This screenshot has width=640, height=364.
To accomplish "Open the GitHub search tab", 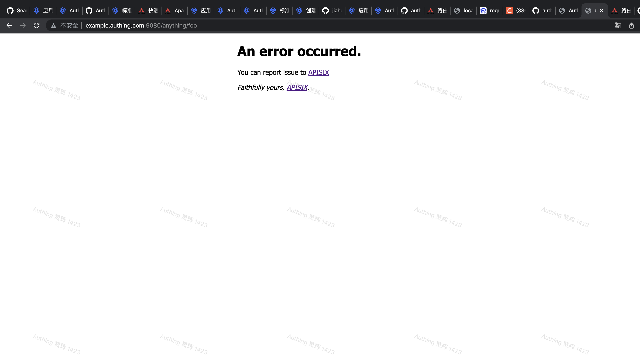I will (16, 10).
